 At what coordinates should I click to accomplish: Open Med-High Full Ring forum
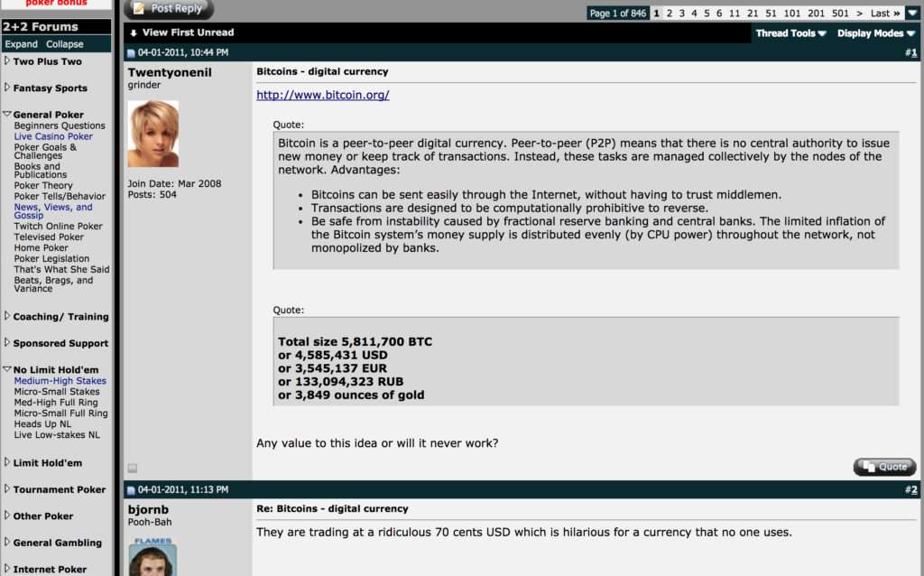pyautogui.click(x=56, y=402)
